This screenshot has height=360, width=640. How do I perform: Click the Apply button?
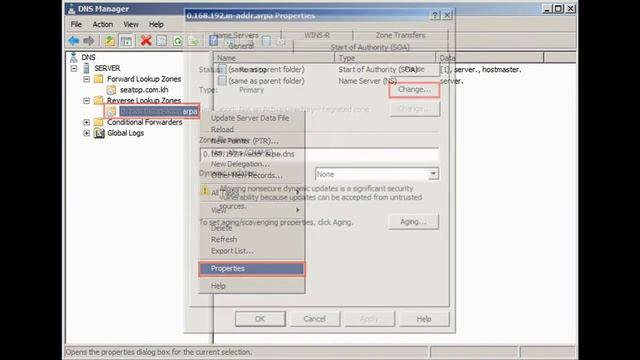click(369, 319)
